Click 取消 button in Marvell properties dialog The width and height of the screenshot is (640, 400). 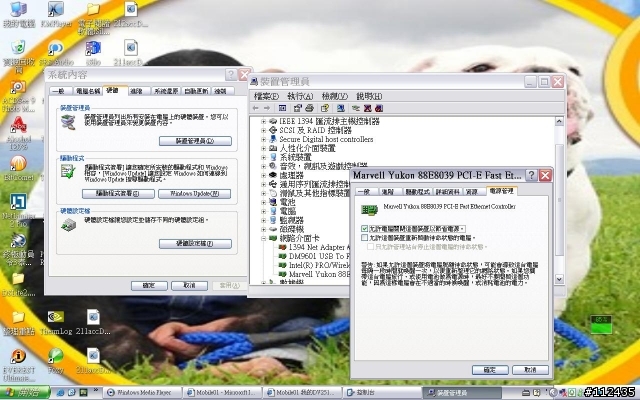click(530, 370)
